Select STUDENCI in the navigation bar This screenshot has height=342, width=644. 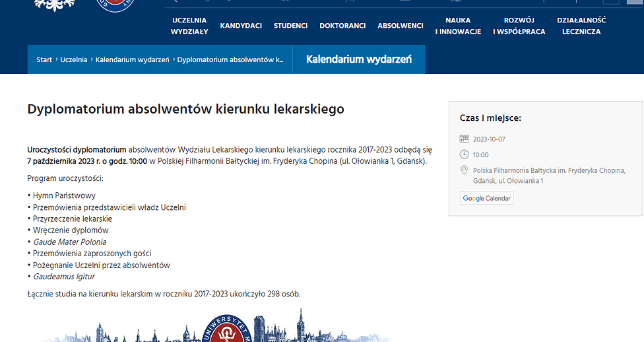pos(291,26)
